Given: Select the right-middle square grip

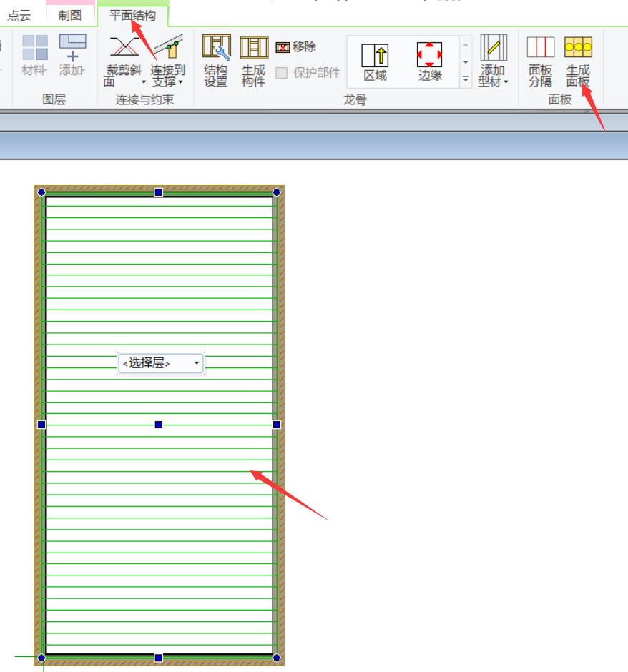Looking at the screenshot, I should click(277, 425).
